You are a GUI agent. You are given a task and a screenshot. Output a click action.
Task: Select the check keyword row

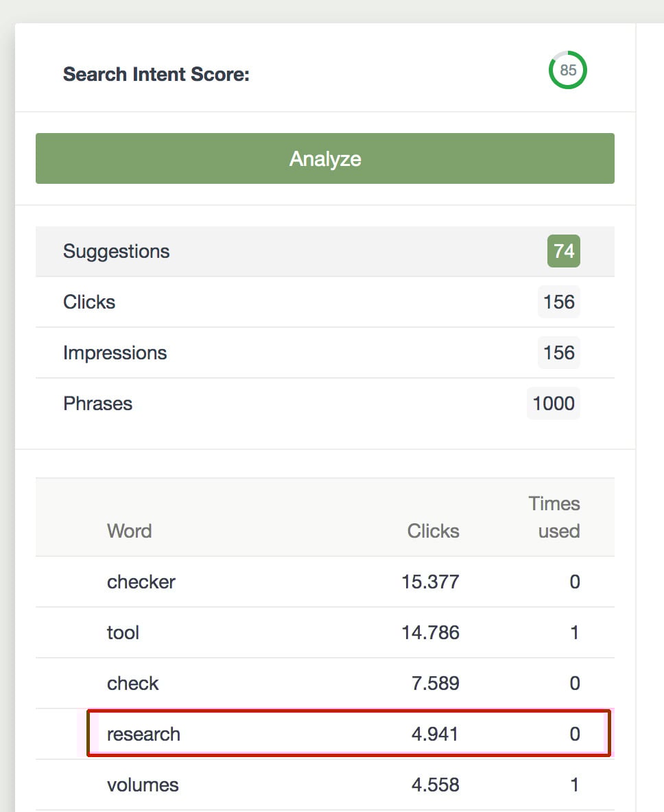132,683
